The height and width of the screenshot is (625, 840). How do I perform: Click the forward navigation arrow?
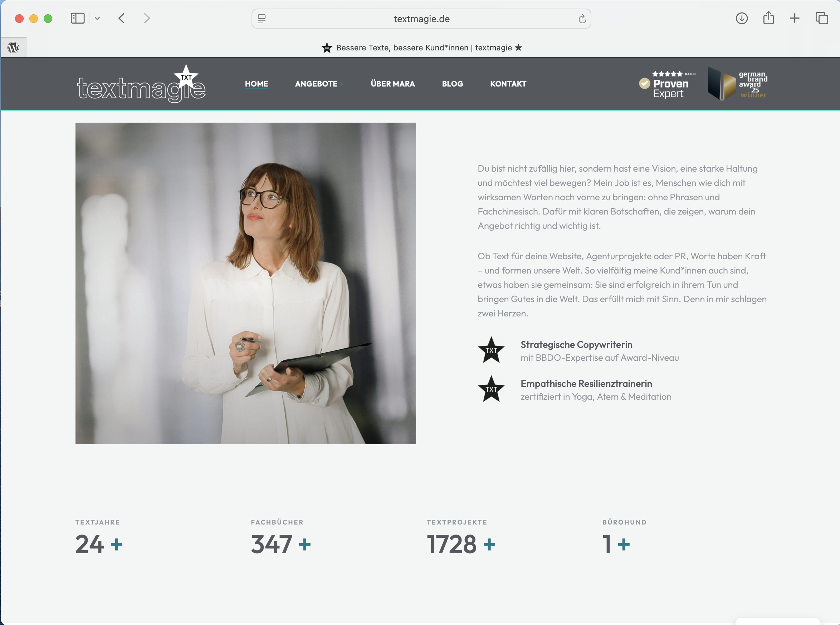(147, 18)
